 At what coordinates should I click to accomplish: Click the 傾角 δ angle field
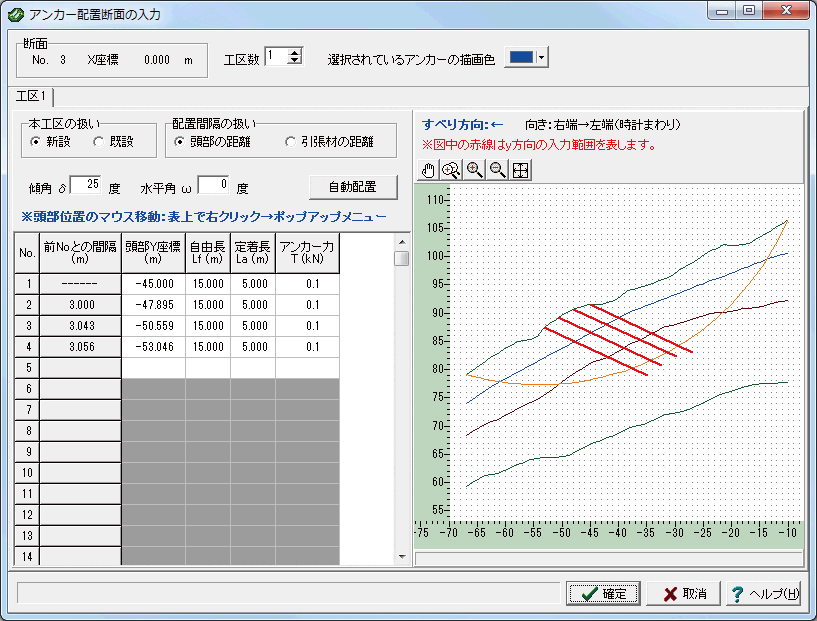pyautogui.click(x=85, y=184)
